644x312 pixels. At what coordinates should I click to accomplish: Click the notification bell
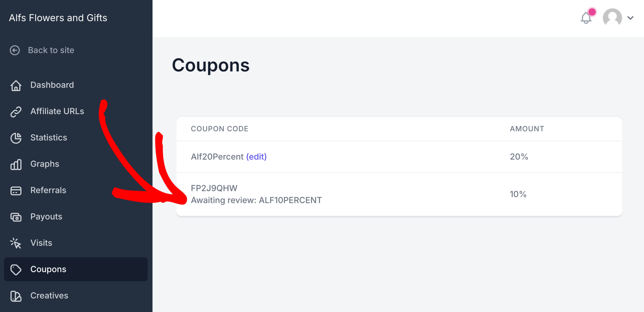[x=586, y=18]
